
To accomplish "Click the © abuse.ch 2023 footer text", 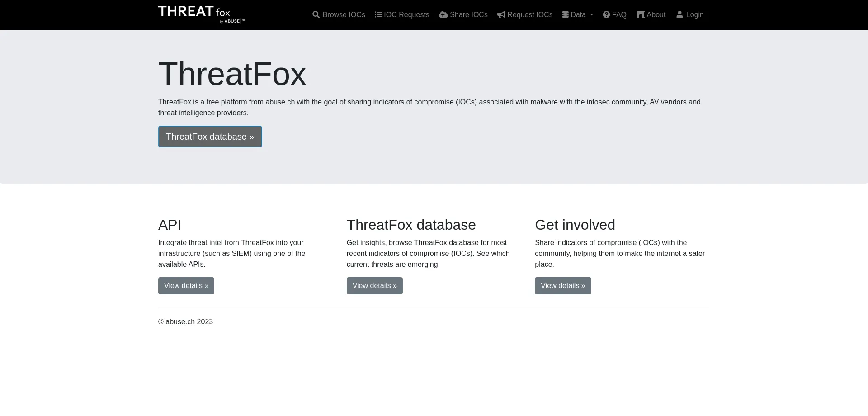I will 185,322.
